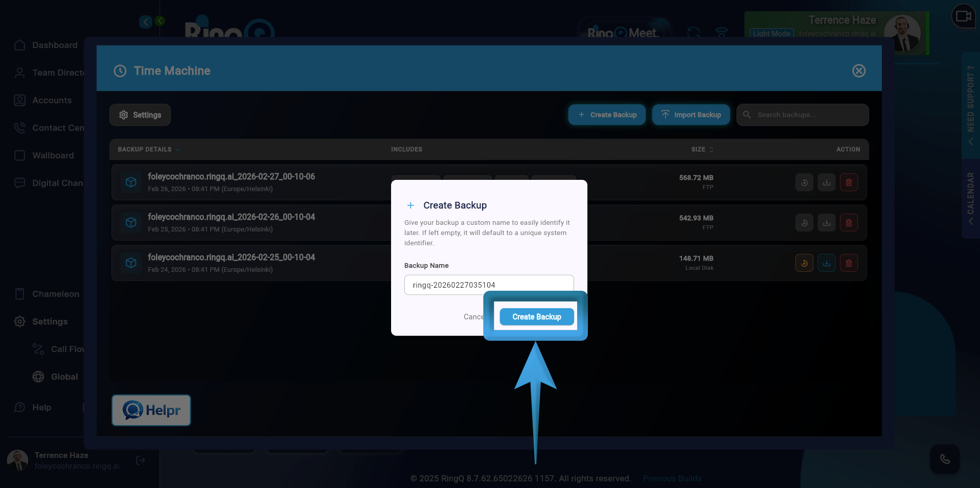The image size is (980, 488).
Task: Toggle the phone handset control bottom right
Action: [x=945, y=459]
